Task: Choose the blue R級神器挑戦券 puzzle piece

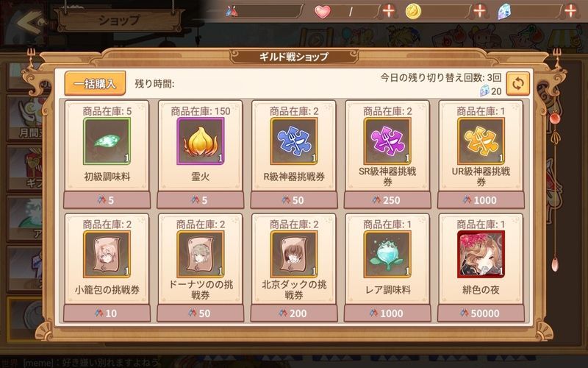Action: tap(294, 141)
